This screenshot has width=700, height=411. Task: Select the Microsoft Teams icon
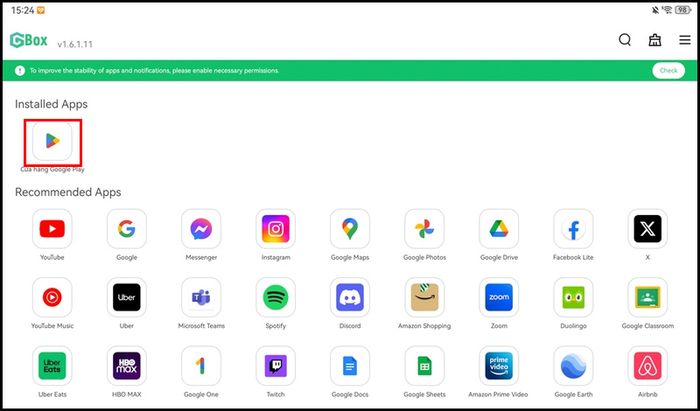(201, 297)
